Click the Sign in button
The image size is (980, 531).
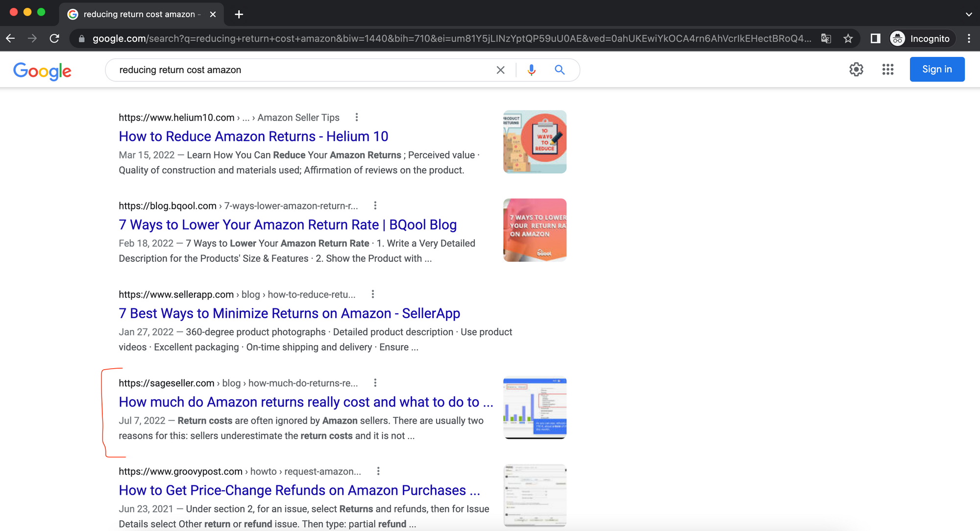pyautogui.click(x=937, y=70)
